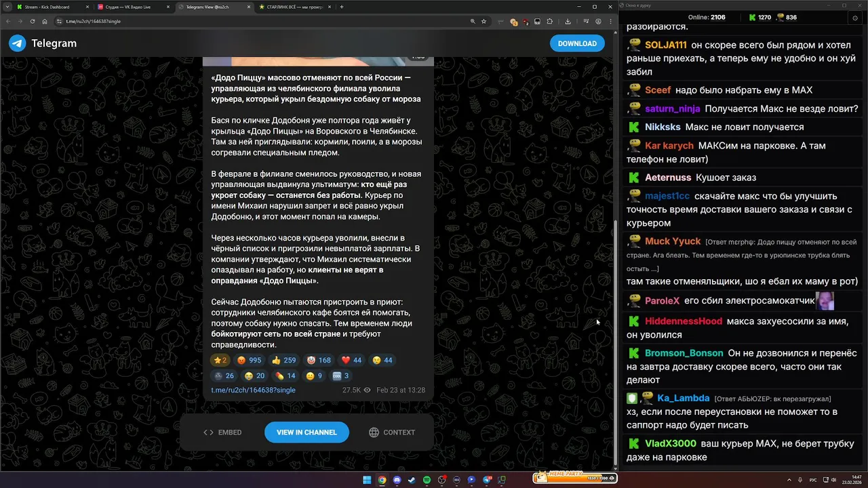Screen dimensions: 868x488
Task: Click the dark moon reaction 26
Action: (224, 376)
